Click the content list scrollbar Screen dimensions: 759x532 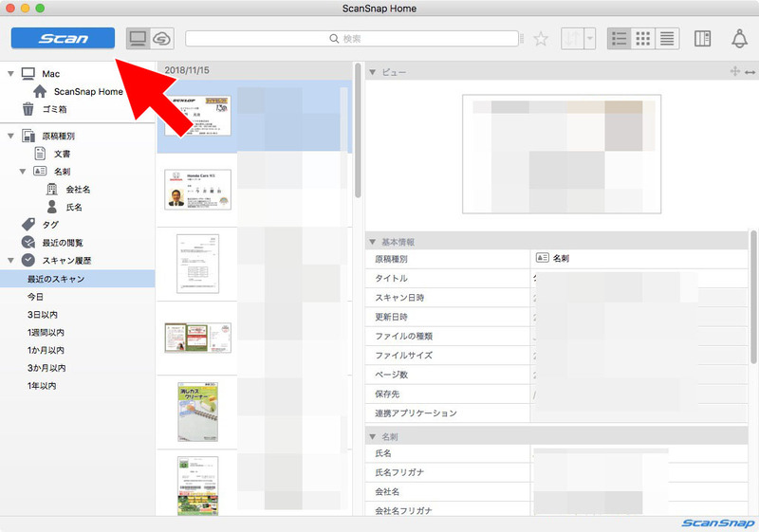point(358,131)
